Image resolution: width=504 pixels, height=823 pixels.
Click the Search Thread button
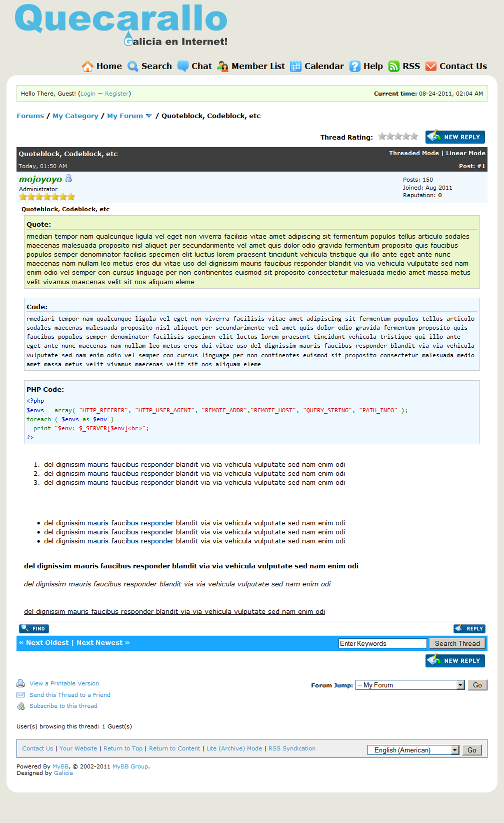pos(457,643)
